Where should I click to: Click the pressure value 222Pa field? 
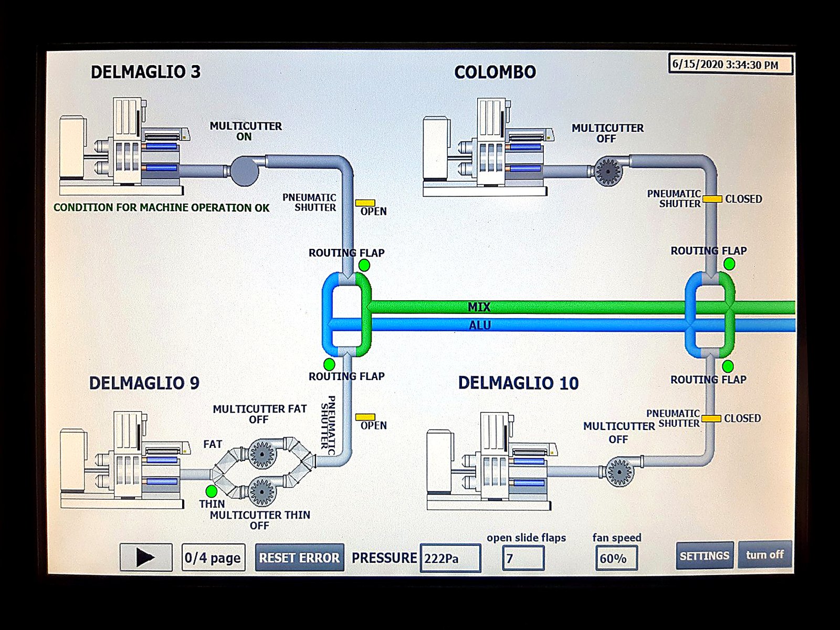(x=450, y=558)
